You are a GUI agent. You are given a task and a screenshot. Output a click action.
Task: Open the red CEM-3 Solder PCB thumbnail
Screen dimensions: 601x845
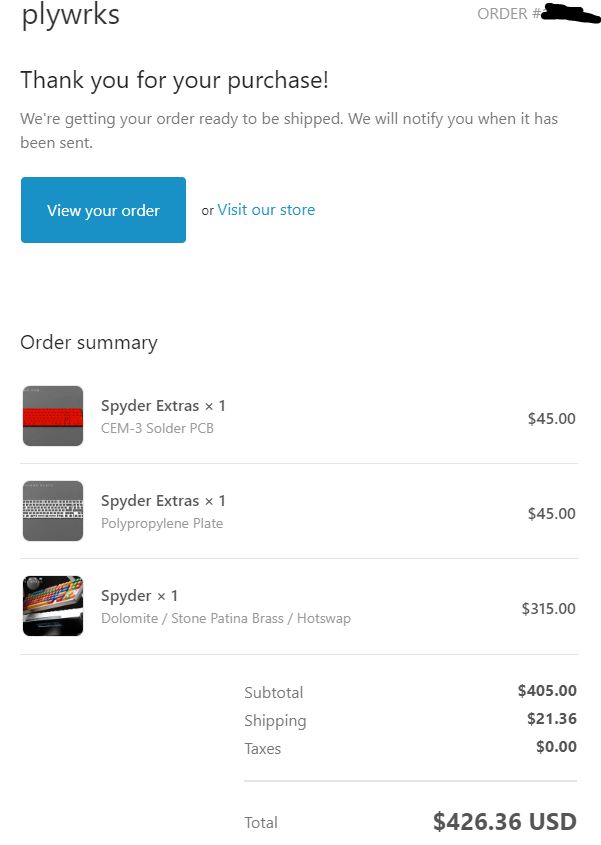(x=53, y=416)
